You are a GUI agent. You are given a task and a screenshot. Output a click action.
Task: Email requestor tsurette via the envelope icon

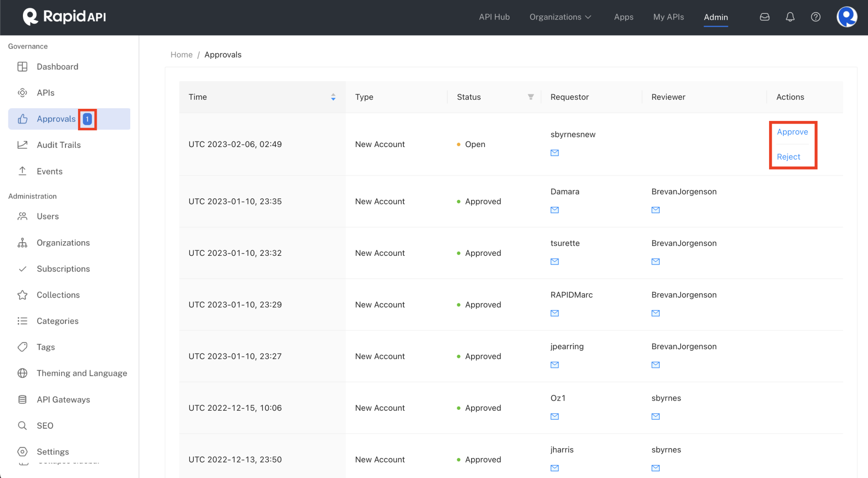pos(555,261)
